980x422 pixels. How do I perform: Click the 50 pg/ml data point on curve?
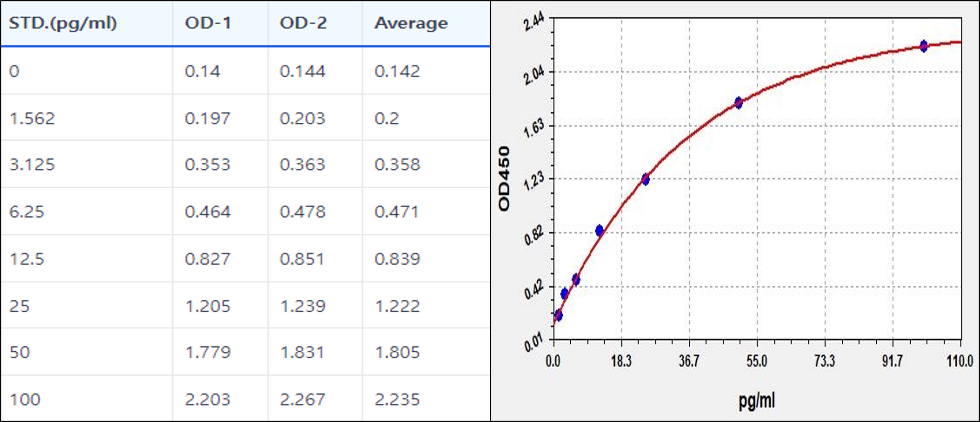point(738,103)
